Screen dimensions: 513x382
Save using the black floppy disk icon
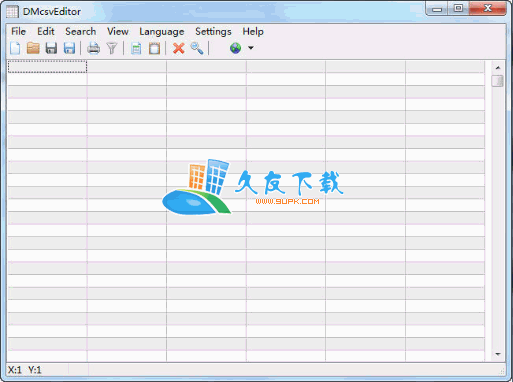pos(51,48)
